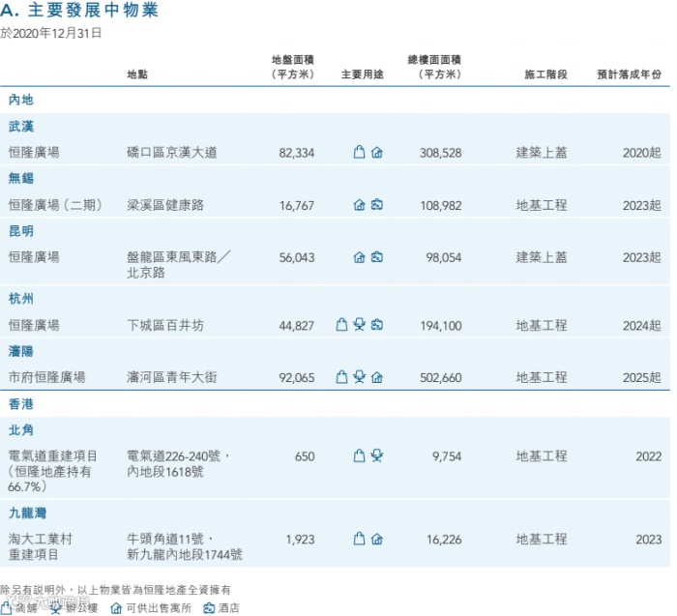Click the shop bag icon in the 武漢 恒隆廣場 row

359,152
